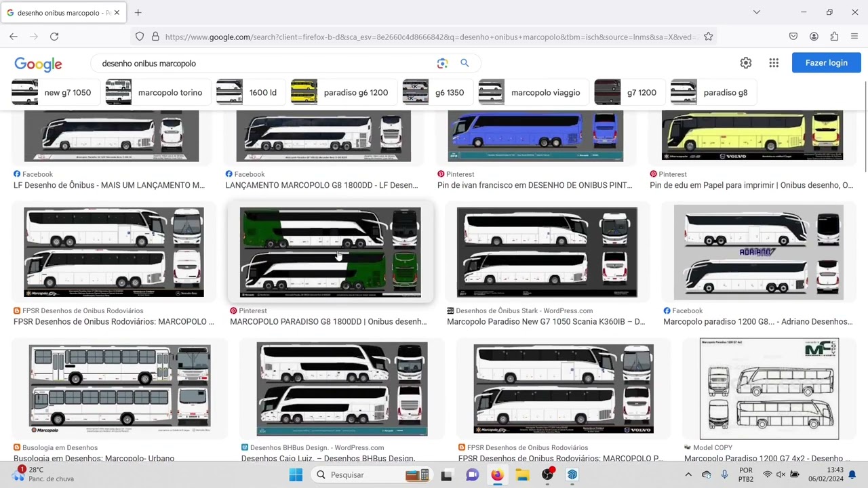The image size is (868, 488).
Task: Select the 'marcopolo torino' filter chip
Action: pyautogui.click(x=158, y=92)
